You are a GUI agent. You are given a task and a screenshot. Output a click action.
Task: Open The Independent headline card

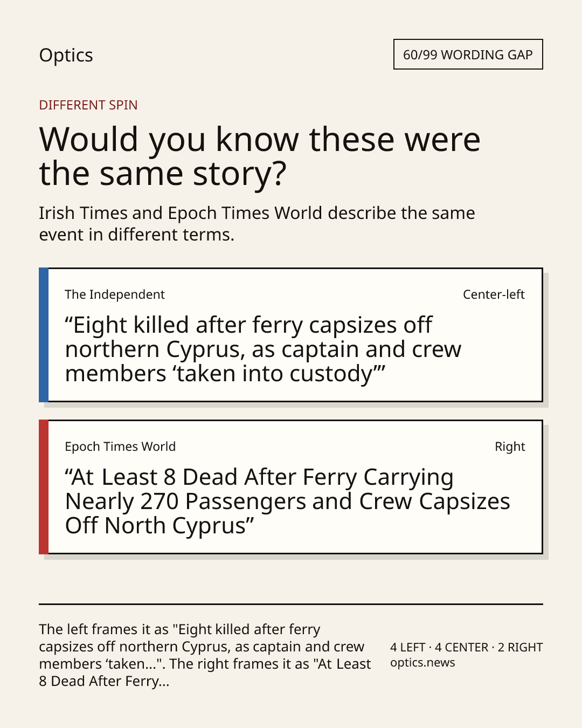tap(290, 335)
